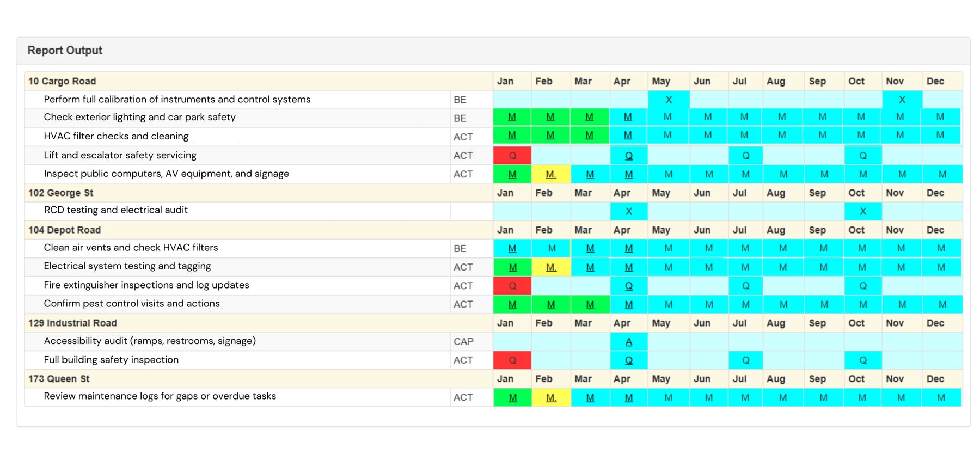Select the 173 Queen St building heading
The height and width of the screenshot is (454, 980).
pyautogui.click(x=59, y=379)
